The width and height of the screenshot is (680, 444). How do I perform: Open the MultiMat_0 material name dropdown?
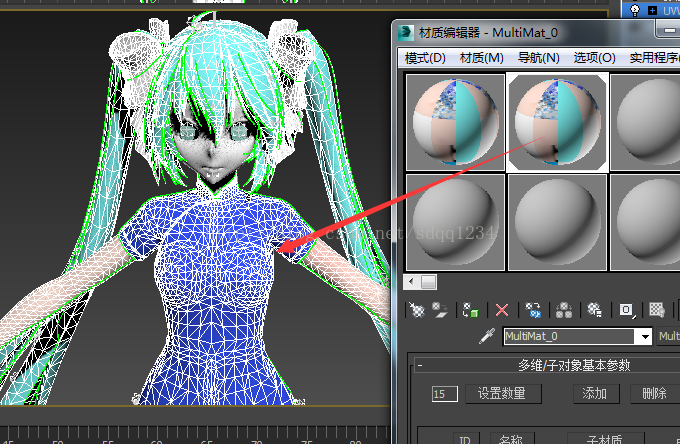point(645,336)
